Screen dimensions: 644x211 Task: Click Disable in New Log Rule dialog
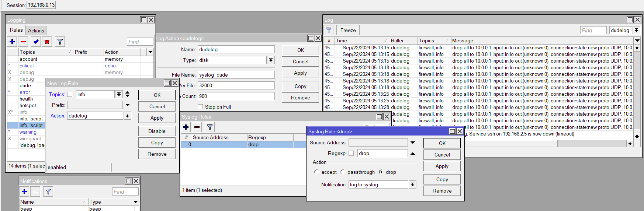pos(157,131)
